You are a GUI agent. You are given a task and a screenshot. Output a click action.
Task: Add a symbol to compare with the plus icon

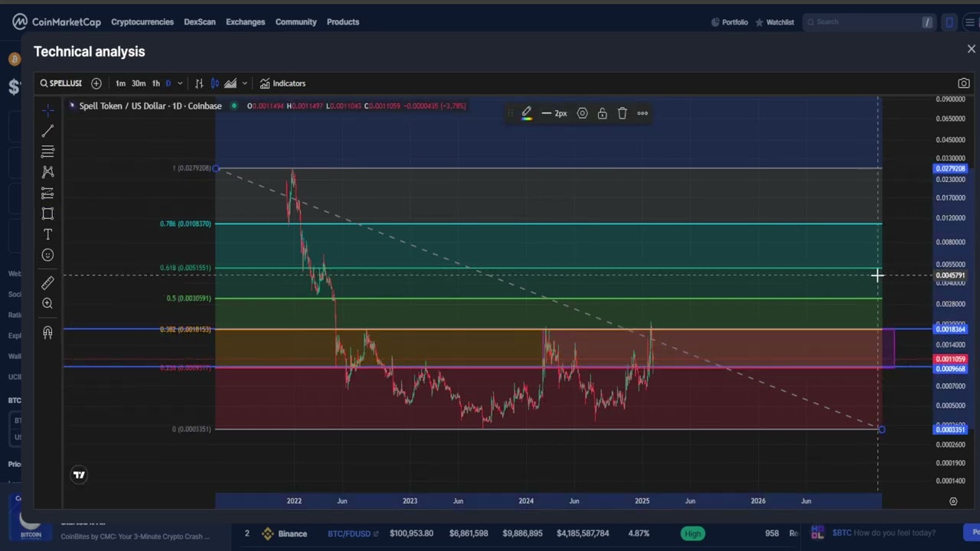96,83
